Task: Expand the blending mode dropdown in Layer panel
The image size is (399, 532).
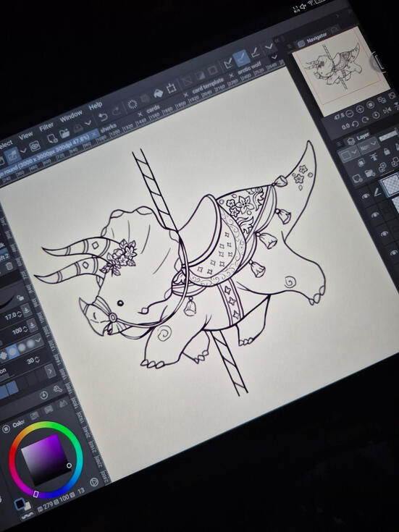Action: (369, 146)
